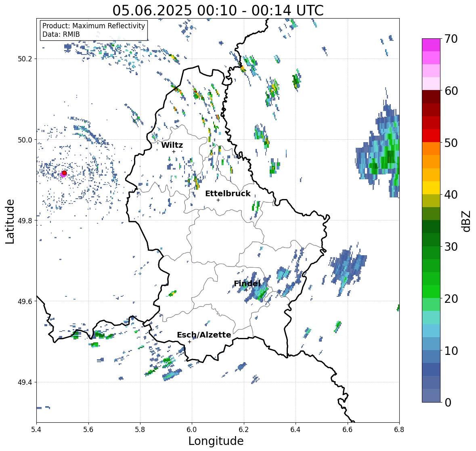Click longitude tick 6.2
The image size is (476, 451).
click(x=244, y=430)
